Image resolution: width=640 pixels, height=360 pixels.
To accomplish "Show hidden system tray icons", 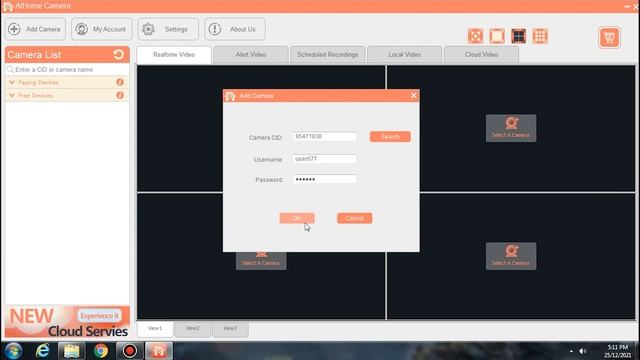I will (571, 351).
